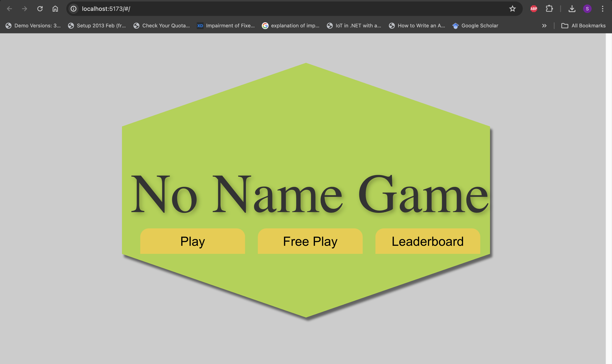
Task: Open Google Scholar bookmark
Action: pyautogui.click(x=475, y=25)
